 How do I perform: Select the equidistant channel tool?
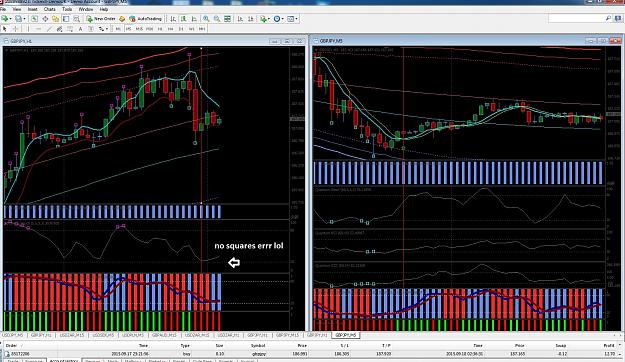coord(59,29)
